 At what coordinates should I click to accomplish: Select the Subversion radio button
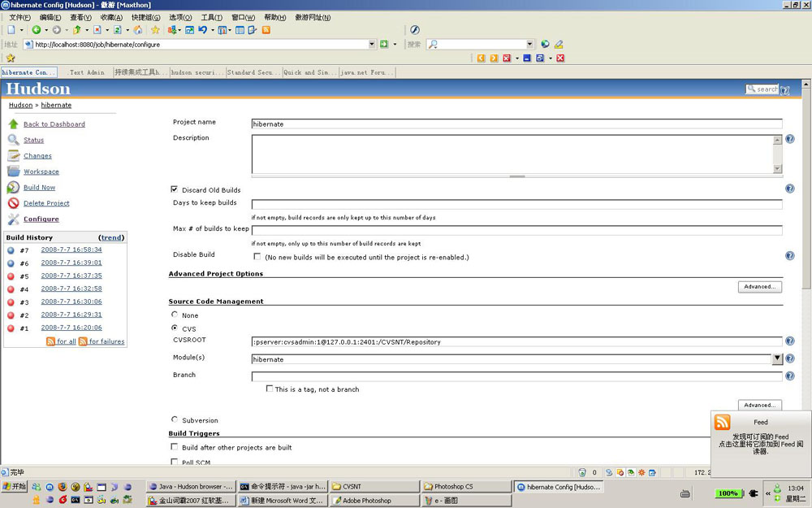click(x=175, y=419)
